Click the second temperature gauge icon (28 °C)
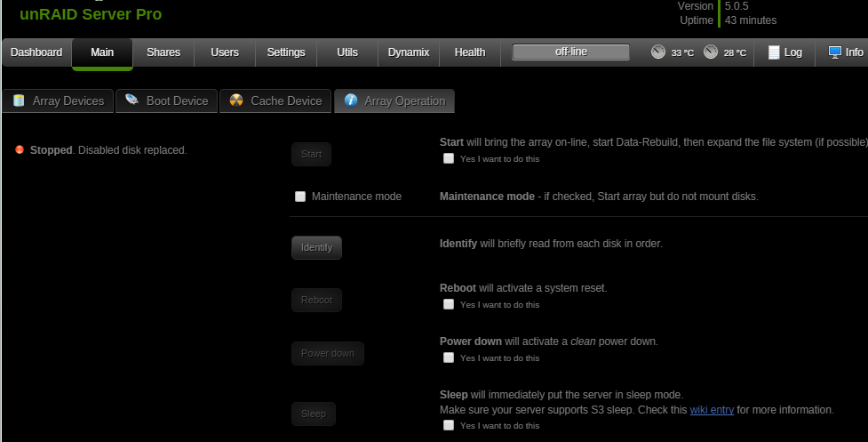This screenshot has height=442, width=868. [711, 52]
